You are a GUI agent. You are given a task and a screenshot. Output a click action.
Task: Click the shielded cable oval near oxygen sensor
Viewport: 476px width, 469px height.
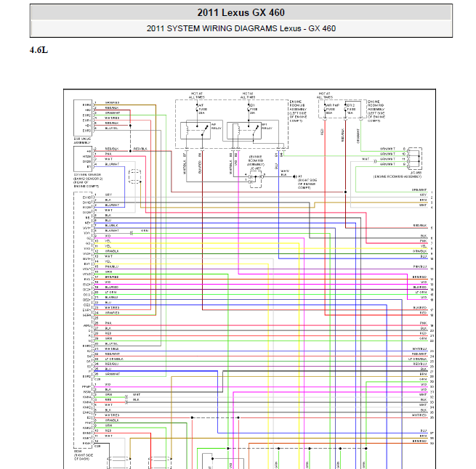134,176
